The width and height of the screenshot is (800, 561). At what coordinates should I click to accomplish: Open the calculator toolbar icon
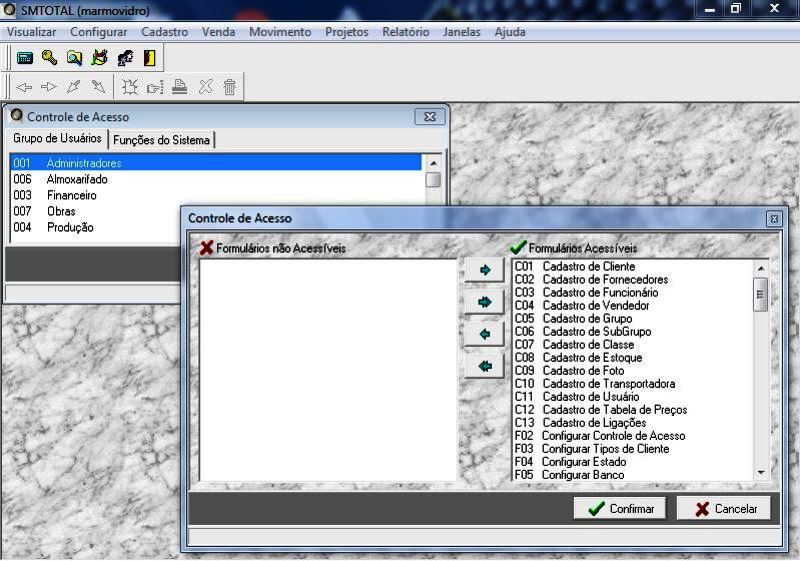25,58
